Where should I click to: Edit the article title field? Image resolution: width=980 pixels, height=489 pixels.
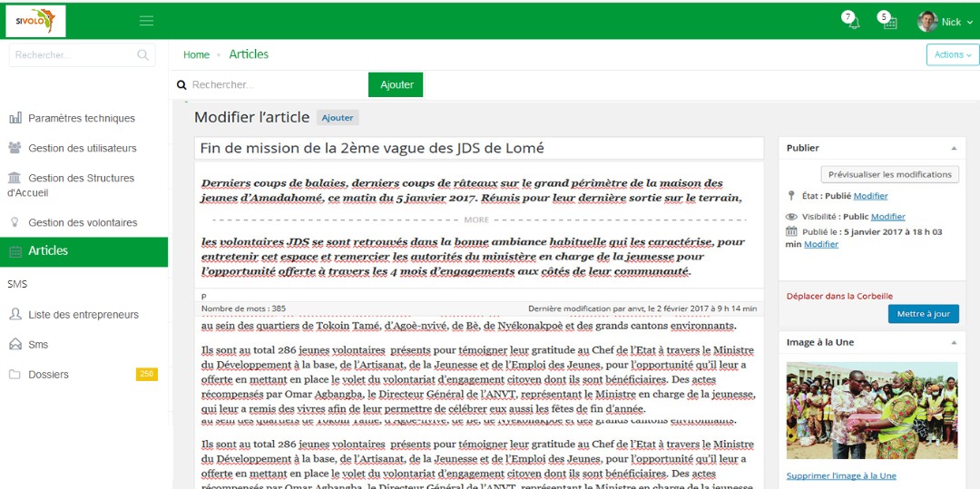point(479,148)
